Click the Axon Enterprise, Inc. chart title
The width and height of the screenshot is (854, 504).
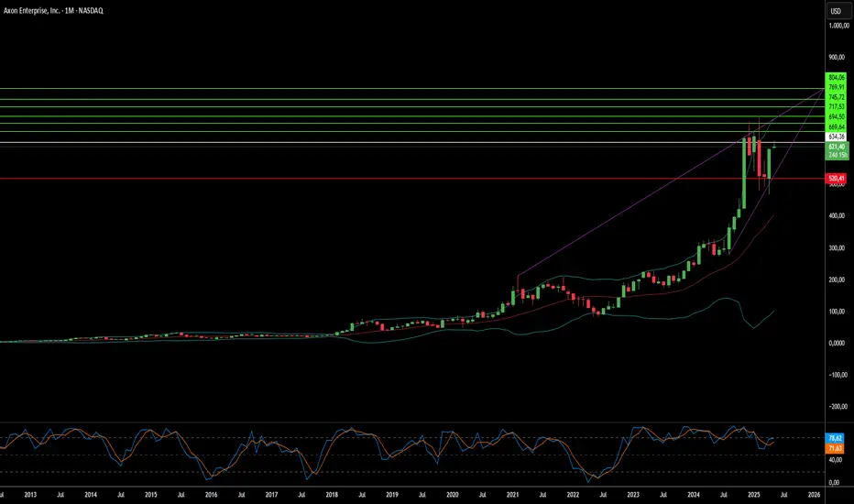53,10
